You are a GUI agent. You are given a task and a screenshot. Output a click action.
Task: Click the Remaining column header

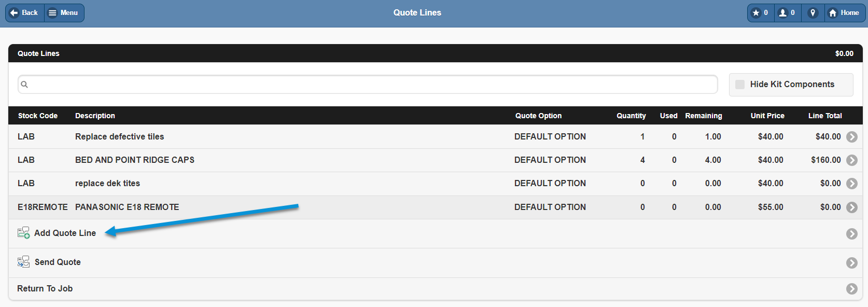coord(703,116)
